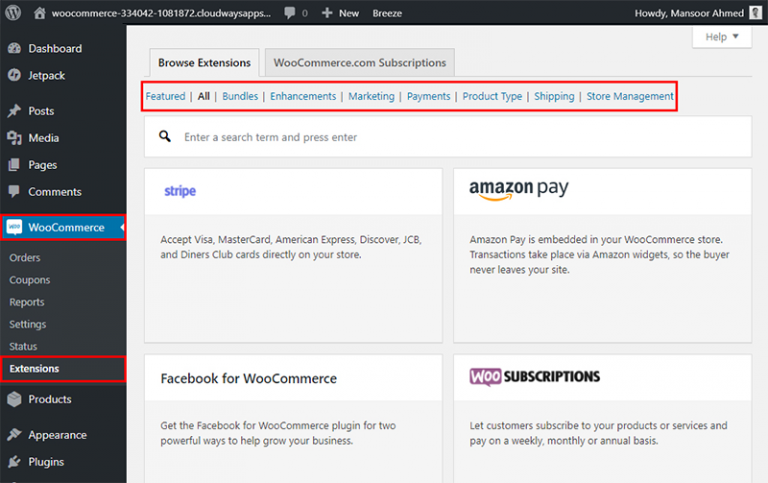The width and height of the screenshot is (768, 483).
Task: Open the Amazon Pay extension card description
Action: (x=600, y=254)
